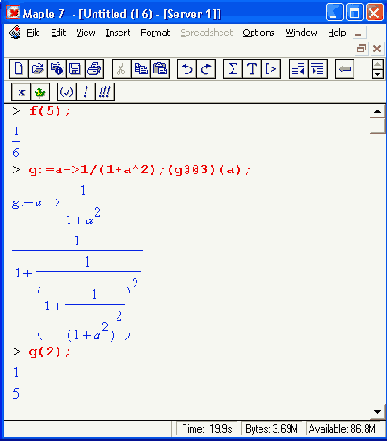The height and width of the screenshot is (441, 387).
Task: Print the worksheet using the printer icon
Action: click(x=94, y=69)
